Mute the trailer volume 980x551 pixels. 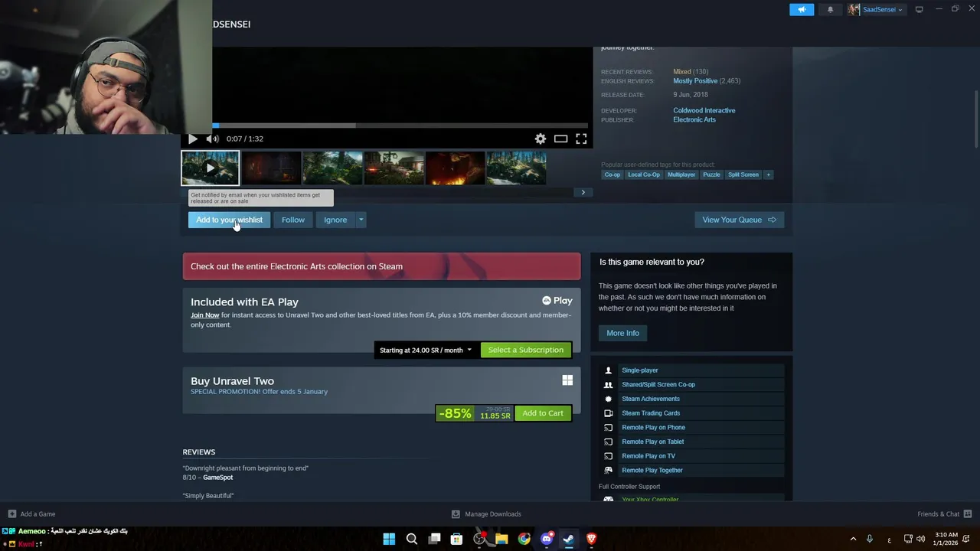[x=212, y=139]
